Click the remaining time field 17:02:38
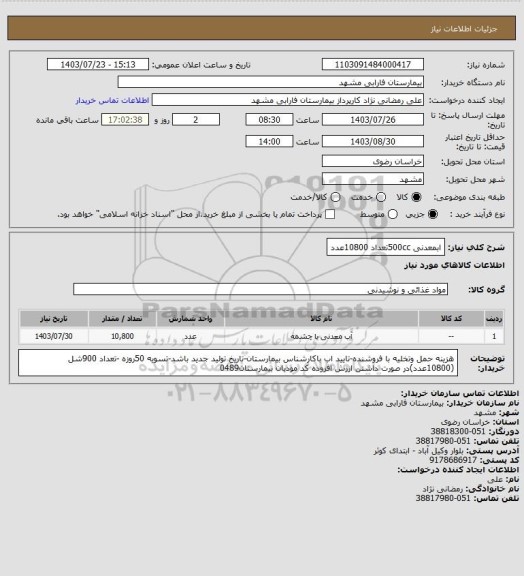 point(125,120)
